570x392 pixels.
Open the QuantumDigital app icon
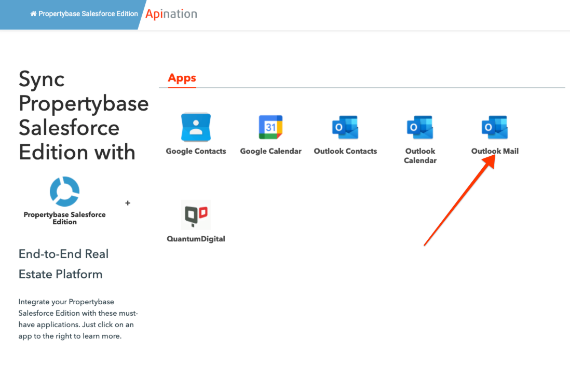point(196,215)
